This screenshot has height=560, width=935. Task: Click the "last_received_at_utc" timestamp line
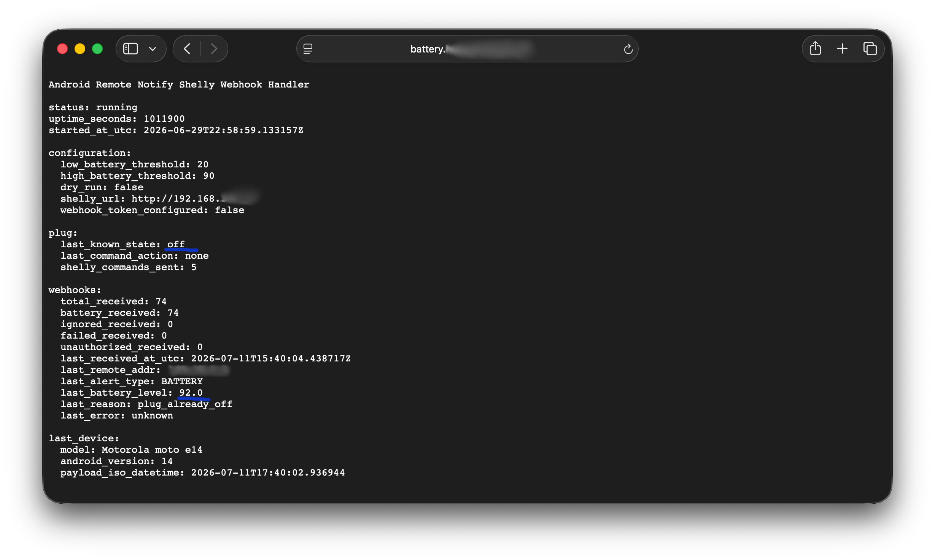pyautogui.click(x=205, y=358)
